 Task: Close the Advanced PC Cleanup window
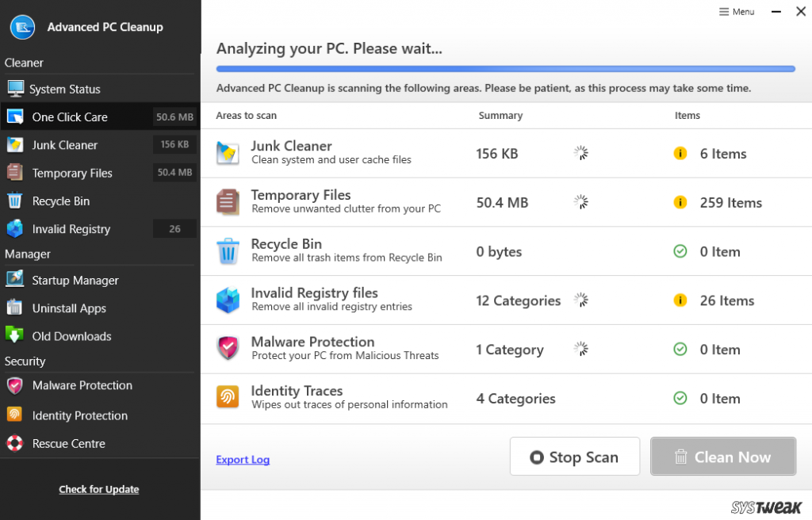pyautogui.click(x=801, y=11)
